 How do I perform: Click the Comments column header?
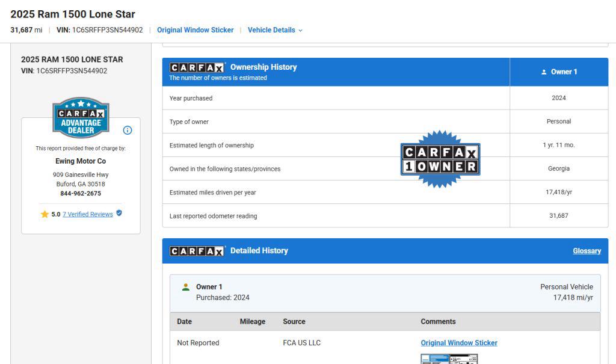coord(438,321)
